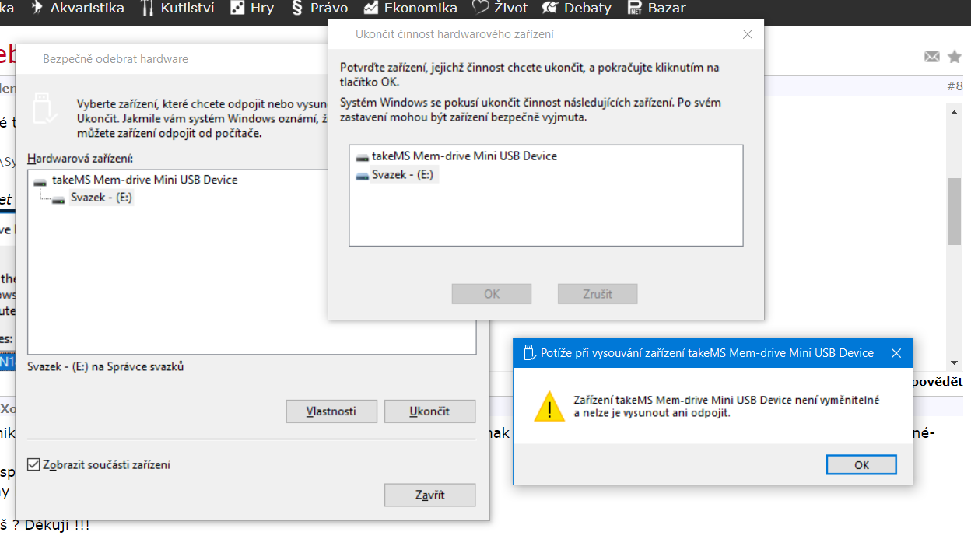Click the drive icon beside the confirmation list's Svazek (E:)
The height and width of the screenshot is (560, 971).
362,176
